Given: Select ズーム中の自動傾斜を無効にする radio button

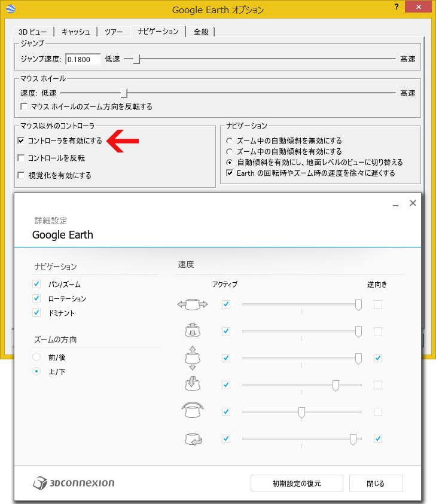Looking at the screenshot, I should pos(229,140).
